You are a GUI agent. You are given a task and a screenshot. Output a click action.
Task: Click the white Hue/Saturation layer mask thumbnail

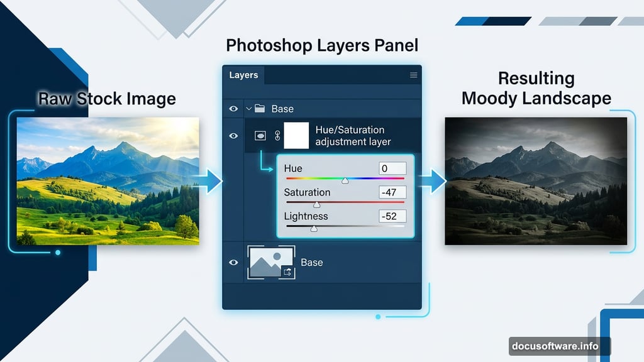coord(297,134)
